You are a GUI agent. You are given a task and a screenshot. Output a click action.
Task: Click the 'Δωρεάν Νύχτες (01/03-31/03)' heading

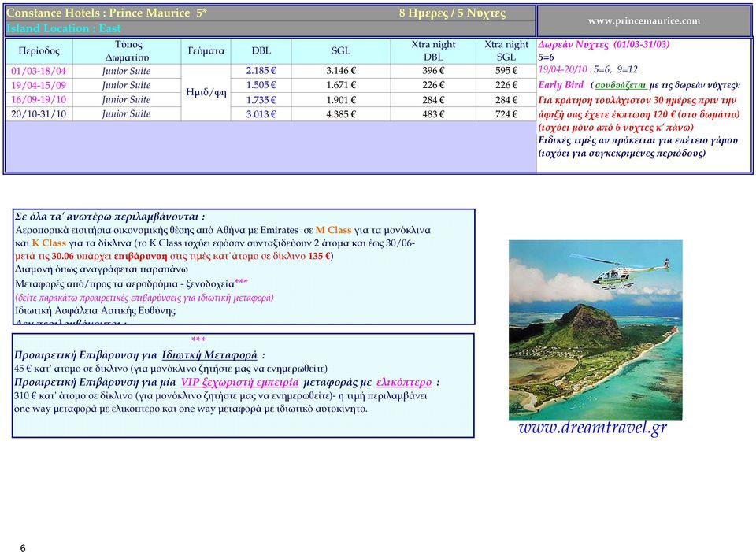(604, 44)
